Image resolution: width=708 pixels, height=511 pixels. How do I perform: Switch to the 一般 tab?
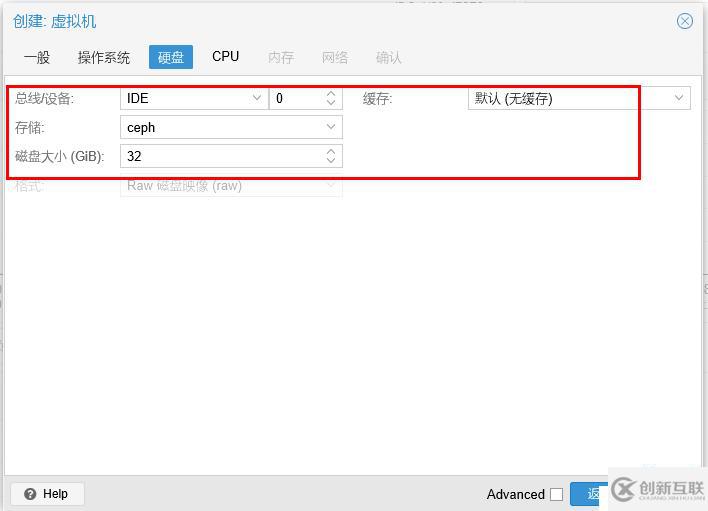(x=37, y=57)
